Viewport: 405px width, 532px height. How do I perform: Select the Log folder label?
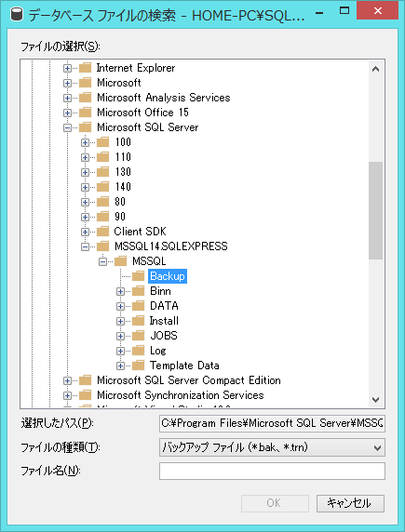[x=158, y=351]
